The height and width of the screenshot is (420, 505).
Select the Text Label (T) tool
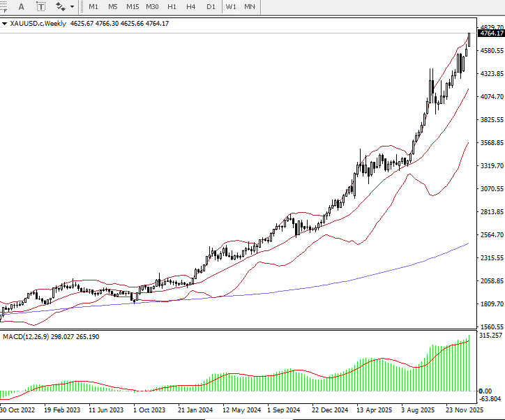click(41, 7)
